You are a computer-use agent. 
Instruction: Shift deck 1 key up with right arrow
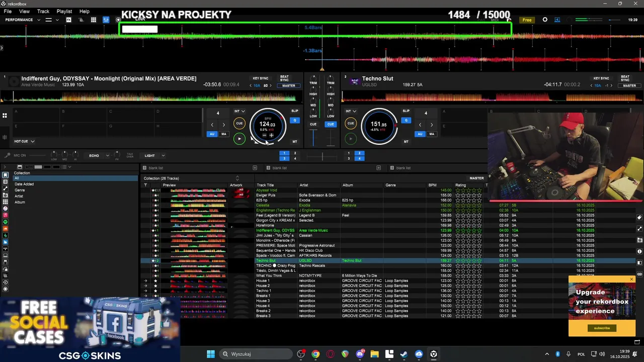click(270, 85)
